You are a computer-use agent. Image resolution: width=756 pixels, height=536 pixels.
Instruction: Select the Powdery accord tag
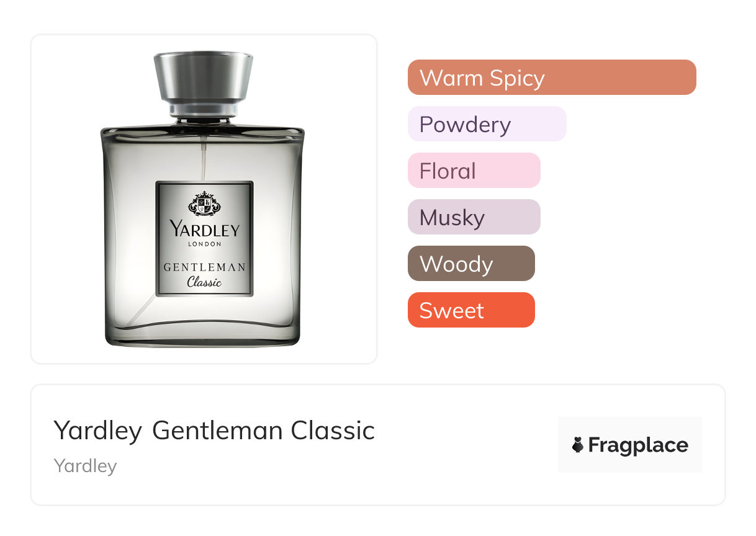[487, 124]
